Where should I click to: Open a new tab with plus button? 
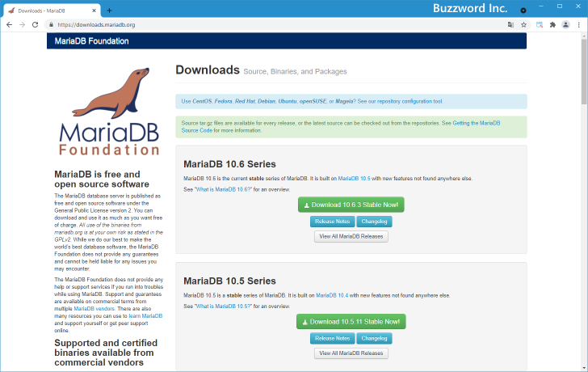pyautogui.click(x=109, y=10)
